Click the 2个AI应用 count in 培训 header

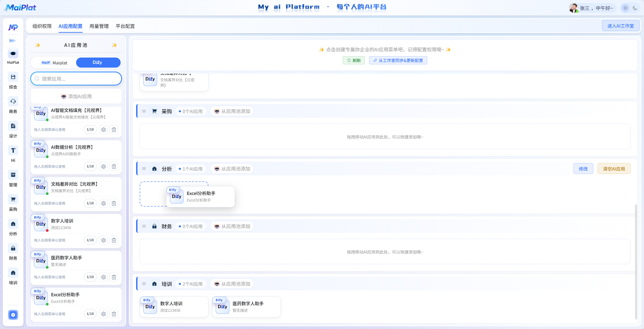(x=191, y=284)
